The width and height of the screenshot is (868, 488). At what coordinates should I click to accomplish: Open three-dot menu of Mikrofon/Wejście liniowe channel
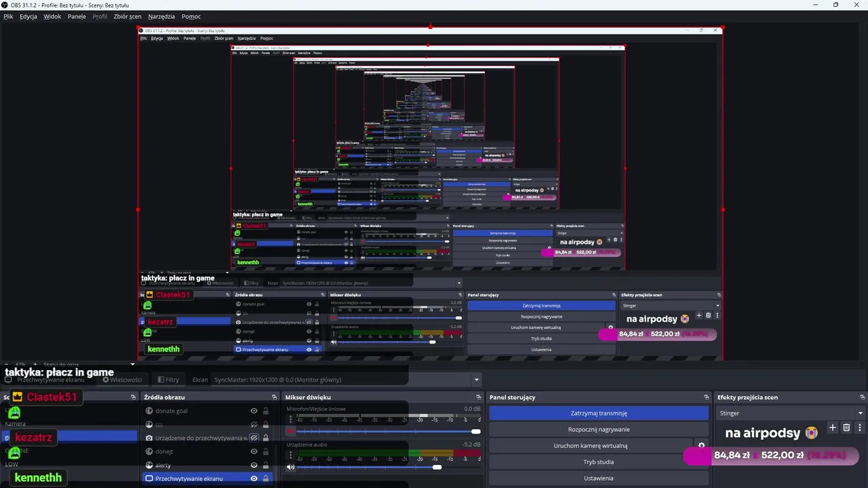(290, 420)
